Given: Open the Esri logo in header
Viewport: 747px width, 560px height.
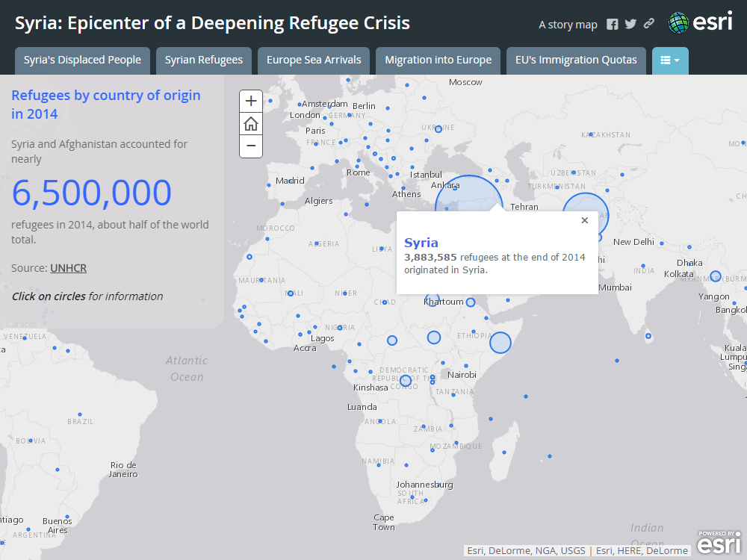Looking at the screenshot, I should coord(700,23).
